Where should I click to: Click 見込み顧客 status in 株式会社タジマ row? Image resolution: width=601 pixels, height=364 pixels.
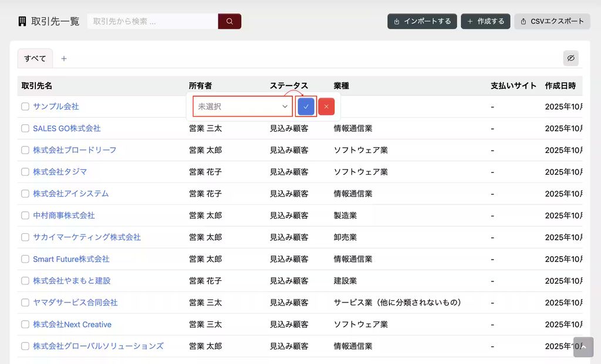(289, 172)
